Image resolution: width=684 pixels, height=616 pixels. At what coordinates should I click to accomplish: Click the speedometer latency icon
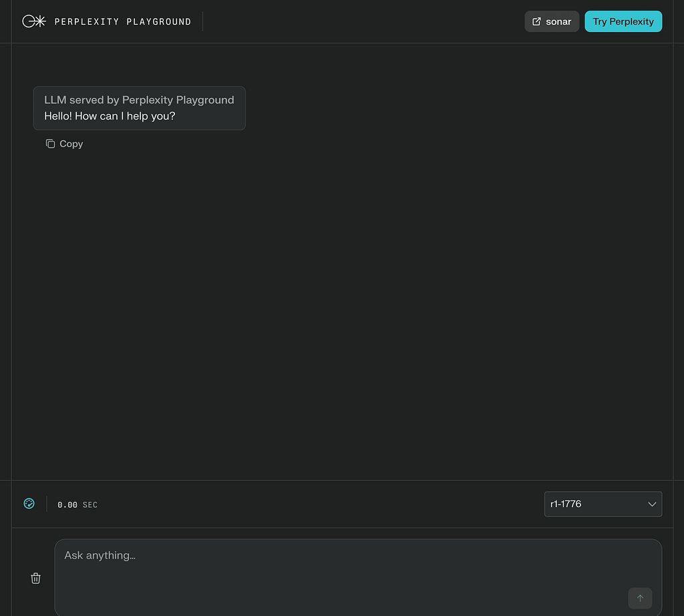point(29,504)
